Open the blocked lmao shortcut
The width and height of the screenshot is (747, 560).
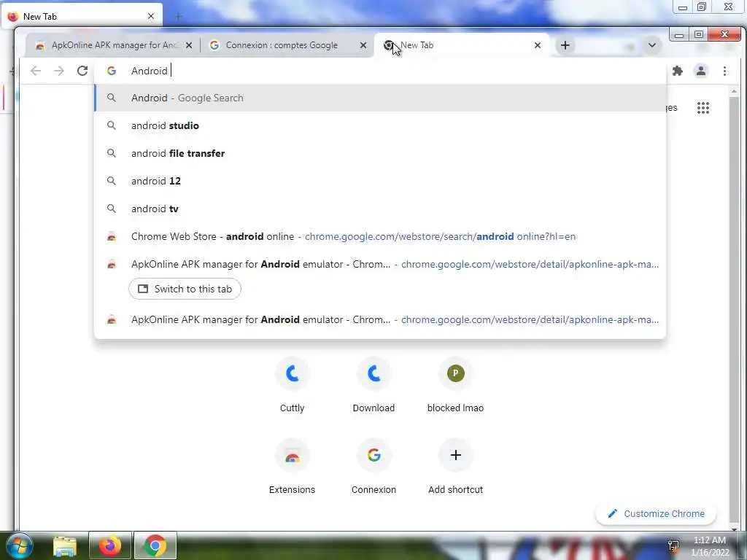[x=455, y=386]
